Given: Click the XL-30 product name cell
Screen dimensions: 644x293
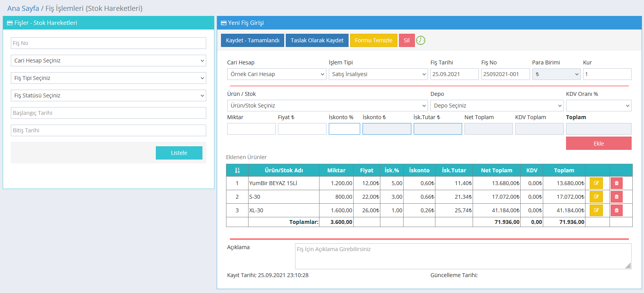Looking at the screenshot, I should [x=284, y=210].
